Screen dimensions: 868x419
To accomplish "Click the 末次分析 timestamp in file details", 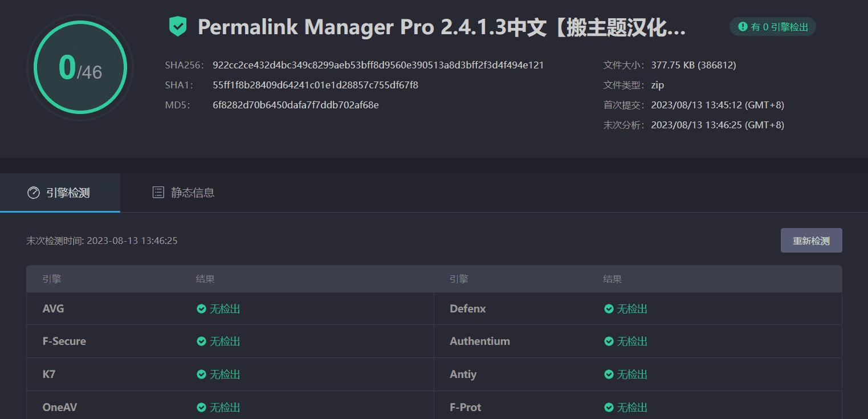I will pyautogui.click(x=718, y=125).
